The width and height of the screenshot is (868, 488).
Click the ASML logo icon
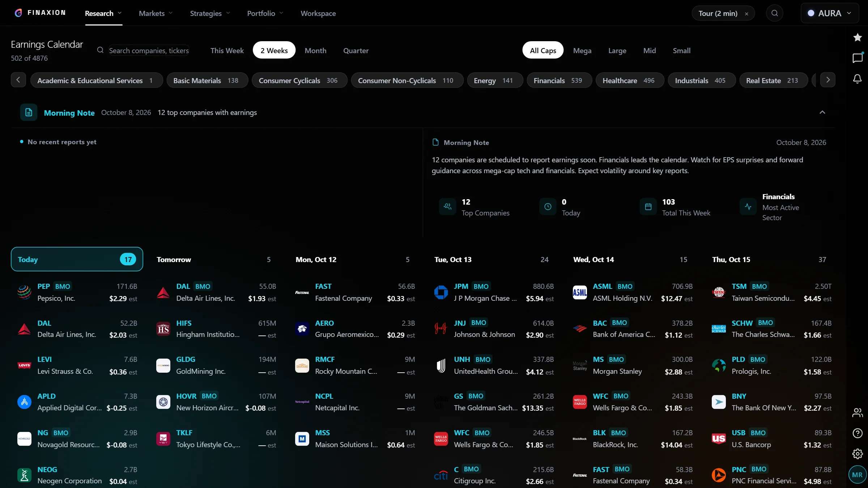[580, 292]
